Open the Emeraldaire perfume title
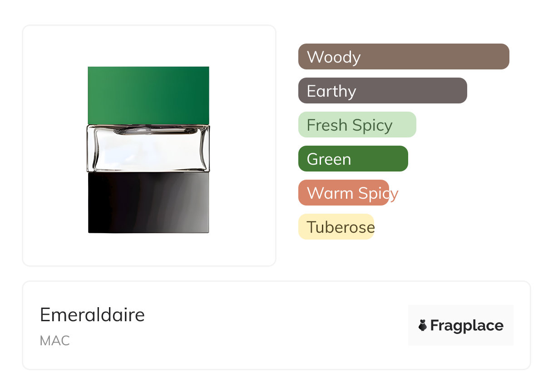 (x=92, y=315)
